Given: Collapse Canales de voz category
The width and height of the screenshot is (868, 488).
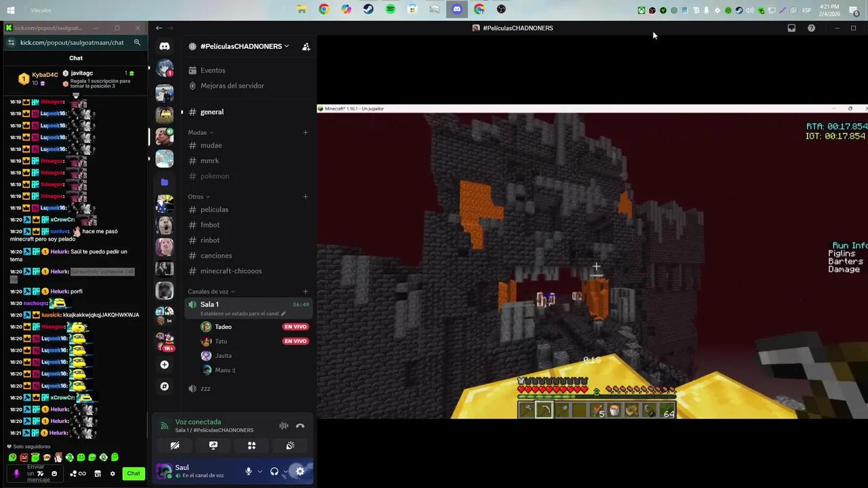Looking at the screenshot, I should click(211, 291).
